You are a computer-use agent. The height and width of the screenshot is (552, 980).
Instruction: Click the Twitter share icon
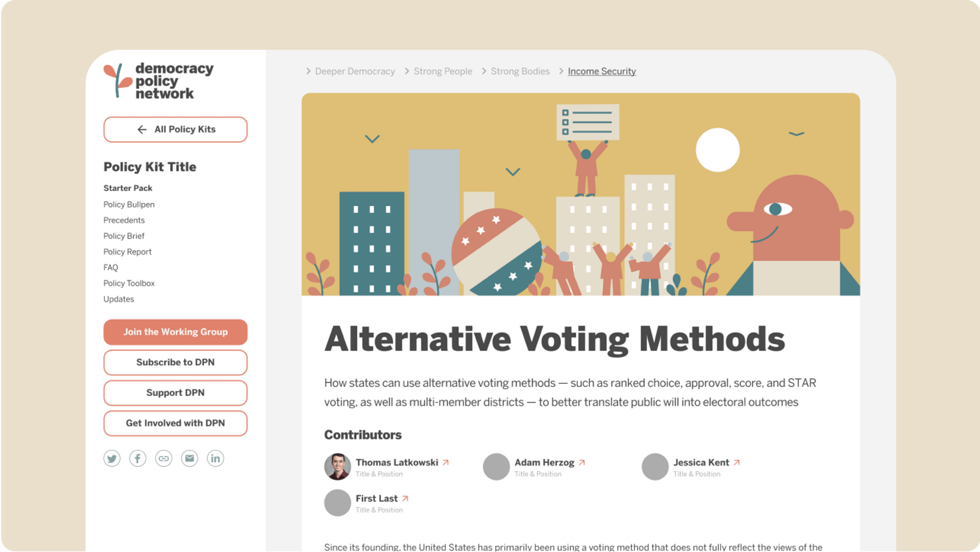(112, 458)
